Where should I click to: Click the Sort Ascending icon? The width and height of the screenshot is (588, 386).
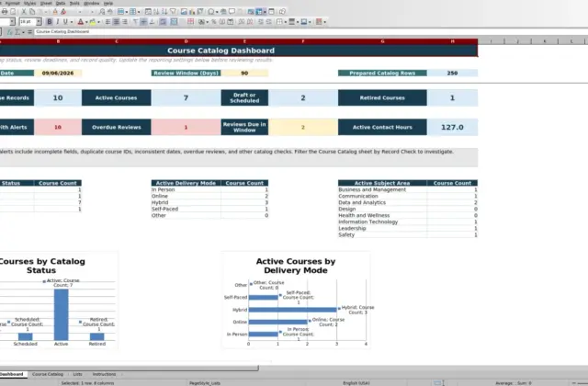[156, 12]
